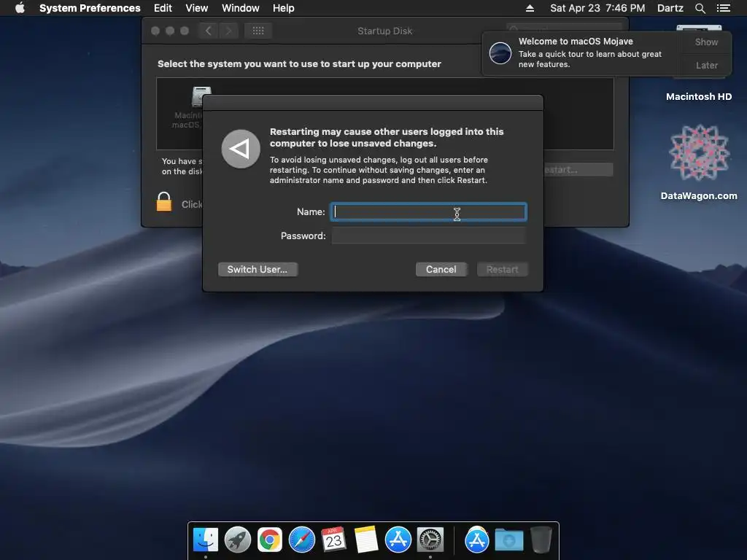The width and height of the screenshot is (747, 560).
Task: Open Spotlight search magnifier
Action: 700,8
